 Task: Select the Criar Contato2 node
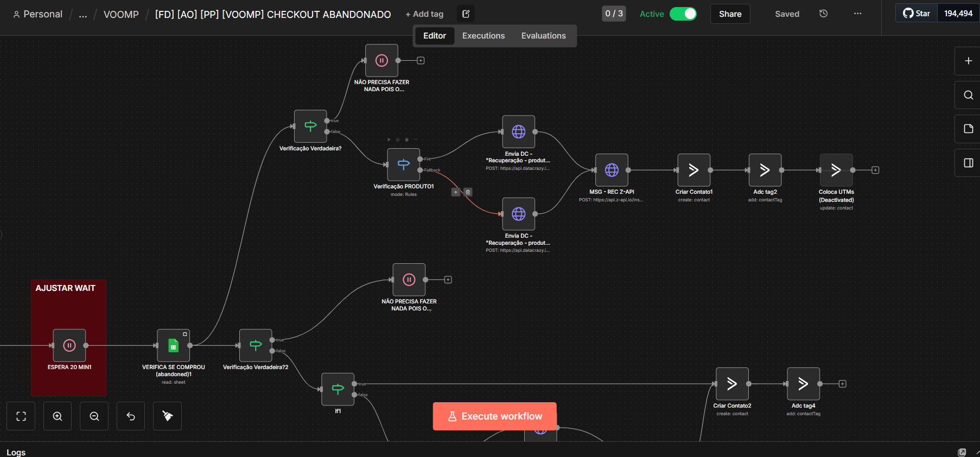(732, 384)
